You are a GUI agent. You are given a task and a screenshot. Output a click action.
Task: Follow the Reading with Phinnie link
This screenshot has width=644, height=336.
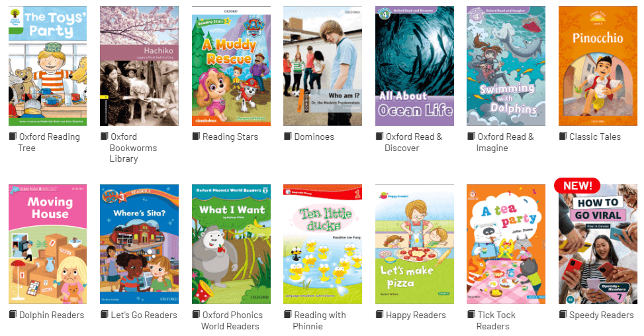pyautogui.click(x=319, y=320)
